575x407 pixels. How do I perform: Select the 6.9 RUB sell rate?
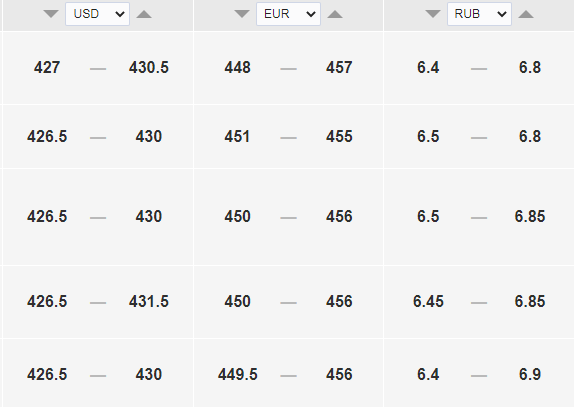click(530, 374)
